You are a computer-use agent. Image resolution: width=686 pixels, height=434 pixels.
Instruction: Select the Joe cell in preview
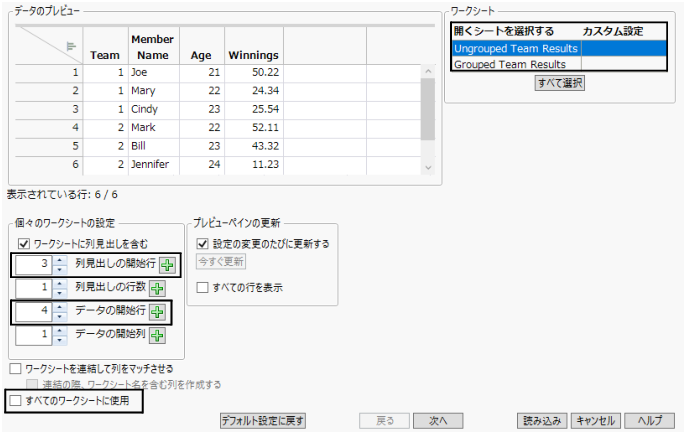pos(154,73)
